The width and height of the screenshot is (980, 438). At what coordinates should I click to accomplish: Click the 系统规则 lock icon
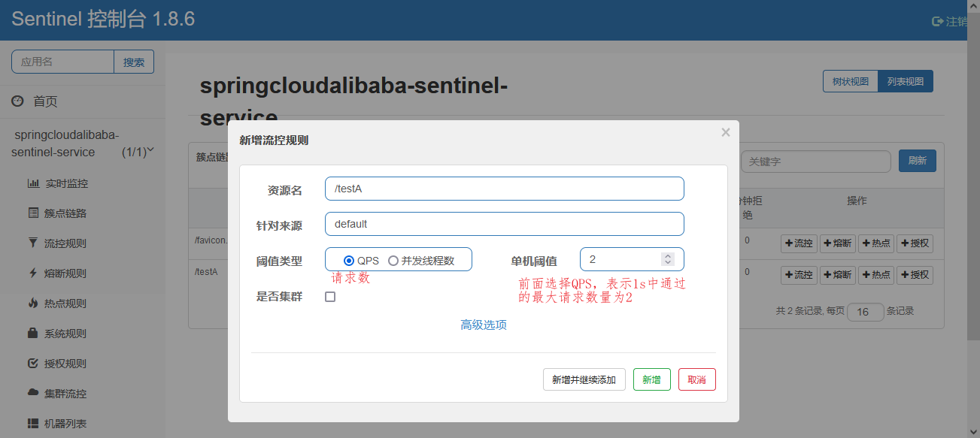[x=33, y=334]
